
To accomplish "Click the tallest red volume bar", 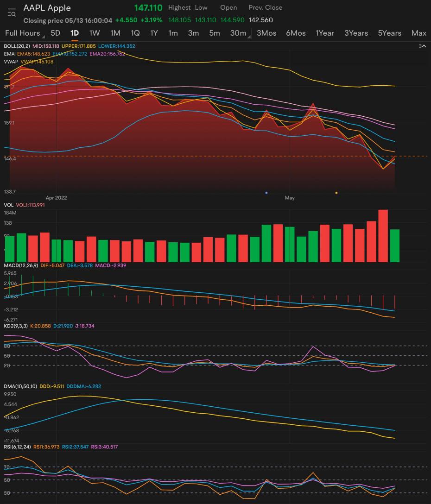I will [383, 236].
